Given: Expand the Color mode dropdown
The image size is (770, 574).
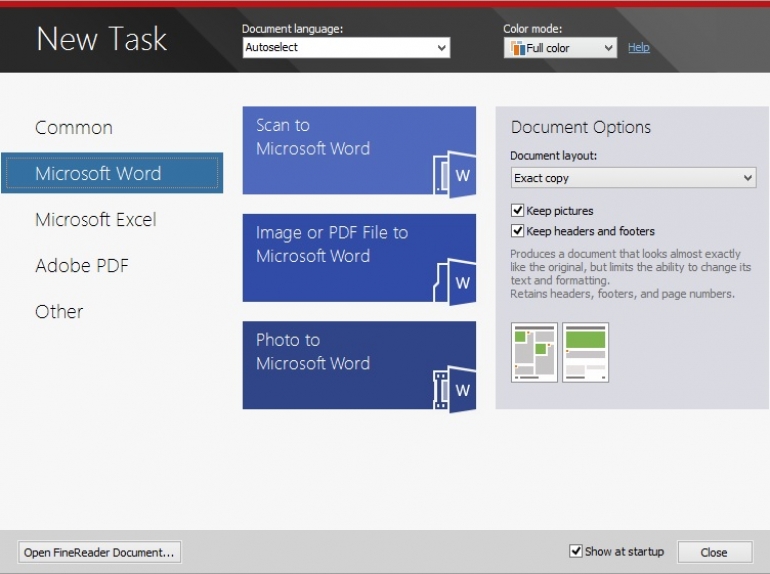Looking at the screenshot, I should [x=560, y=48].
